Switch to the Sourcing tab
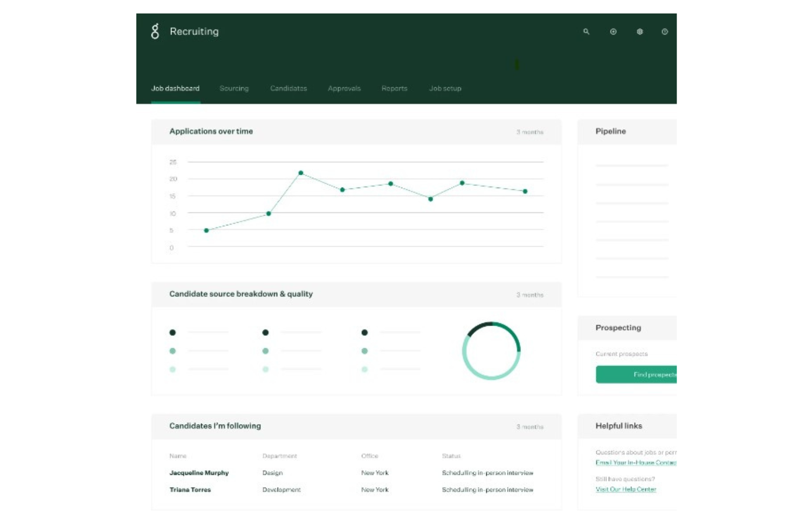798x532 pixels. pyautogui.click(x=234, y=88)
